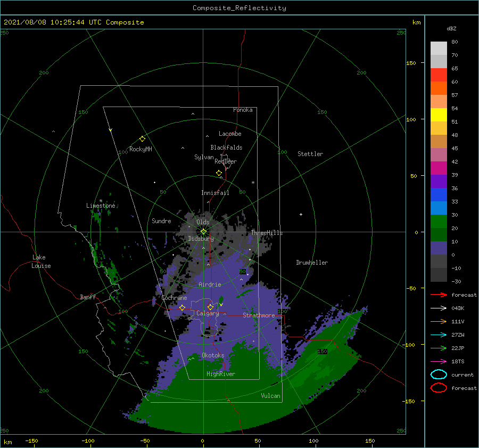
Task: Select the yellow 54-51 dBZ swatch
Action: [439, 115]
